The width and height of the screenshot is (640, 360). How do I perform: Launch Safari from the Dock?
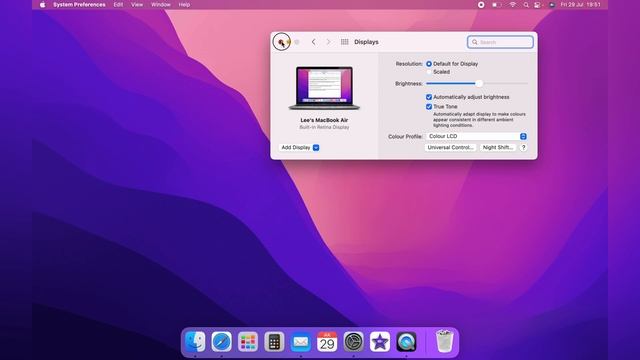click(x=222, y=342)
